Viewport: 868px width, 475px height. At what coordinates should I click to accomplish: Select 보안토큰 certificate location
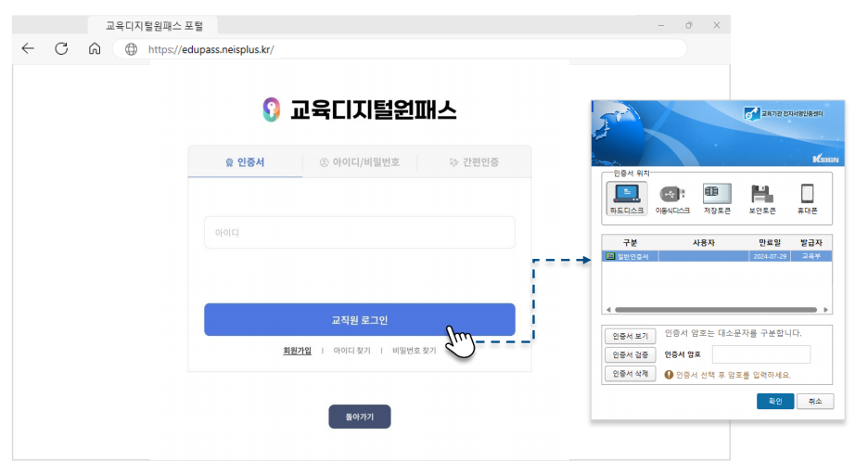(762, 199)
